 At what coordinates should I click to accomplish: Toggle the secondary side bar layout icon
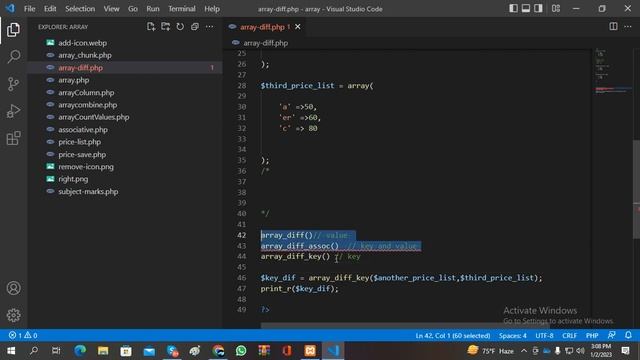(538, 9)
